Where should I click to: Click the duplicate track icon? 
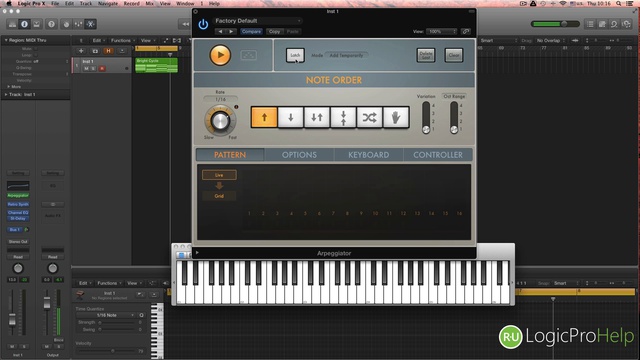[x=95, y=51]
